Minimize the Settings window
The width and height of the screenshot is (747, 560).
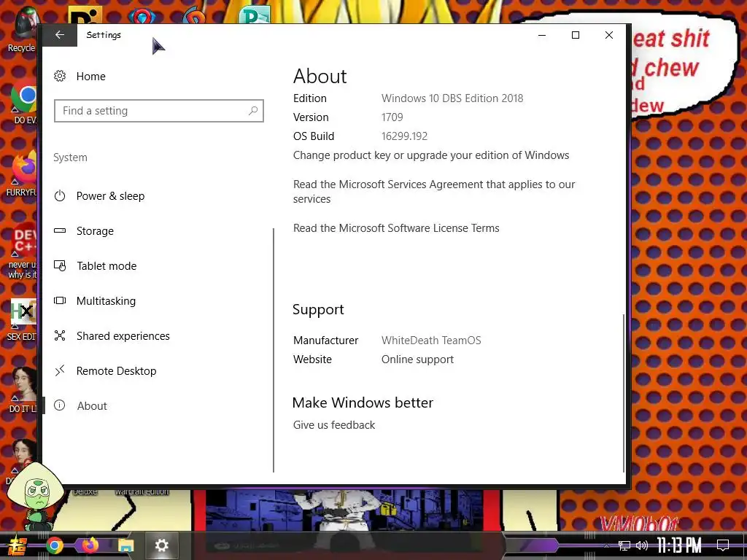pyautogui.click(x=542, y=35)
